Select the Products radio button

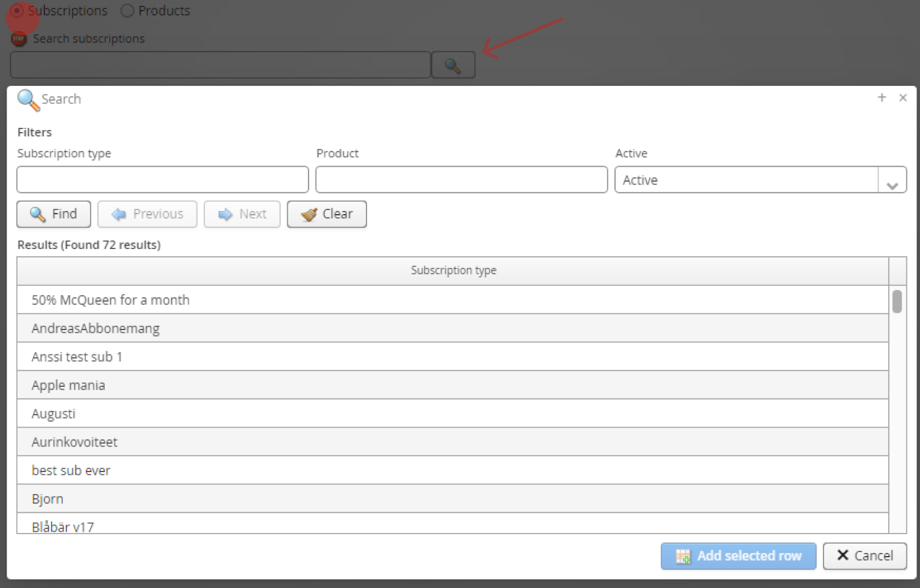pyautogui.click(x=127, y=11)
